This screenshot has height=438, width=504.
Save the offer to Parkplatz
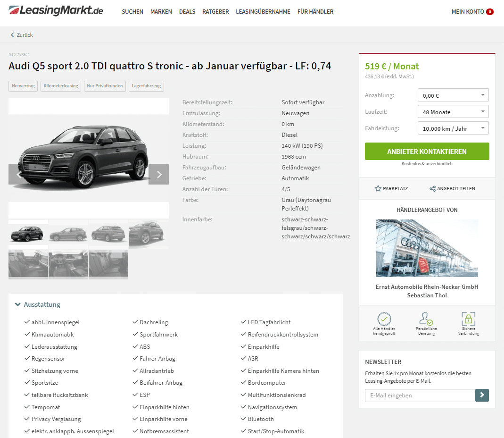(x=391, y=189)
